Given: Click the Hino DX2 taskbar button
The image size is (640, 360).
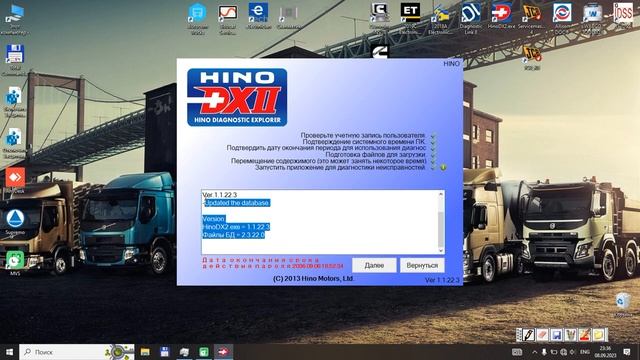Looking at the screenshot, I should [223, 351].
